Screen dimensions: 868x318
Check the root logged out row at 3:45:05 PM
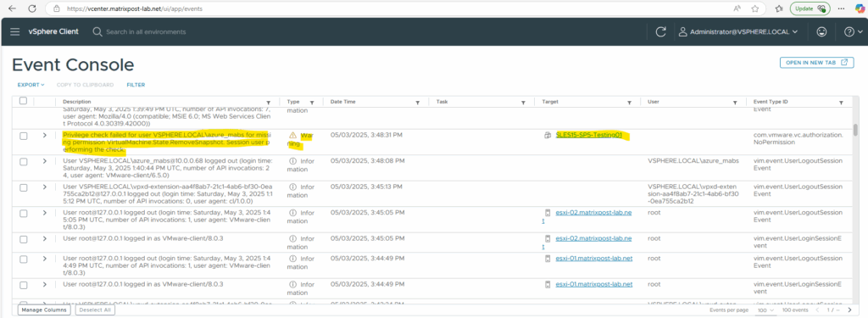(x=23, y=213)
